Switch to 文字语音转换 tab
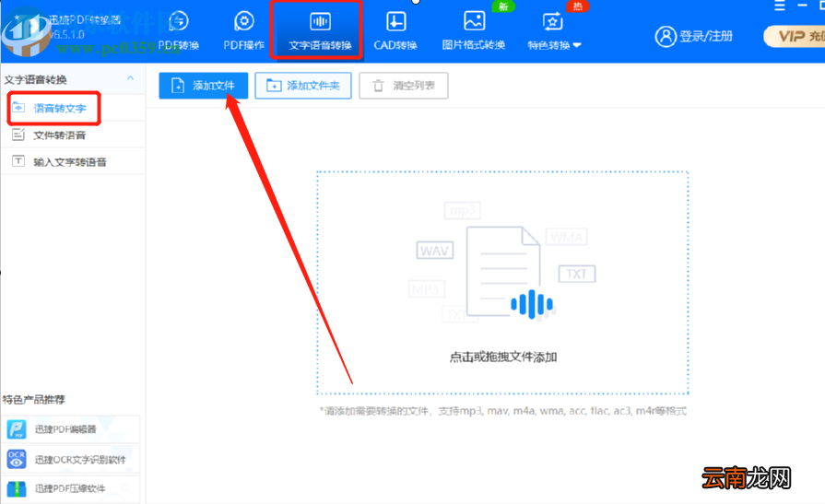The width and height of the screenshot is (825, 504). coord(320,31)
